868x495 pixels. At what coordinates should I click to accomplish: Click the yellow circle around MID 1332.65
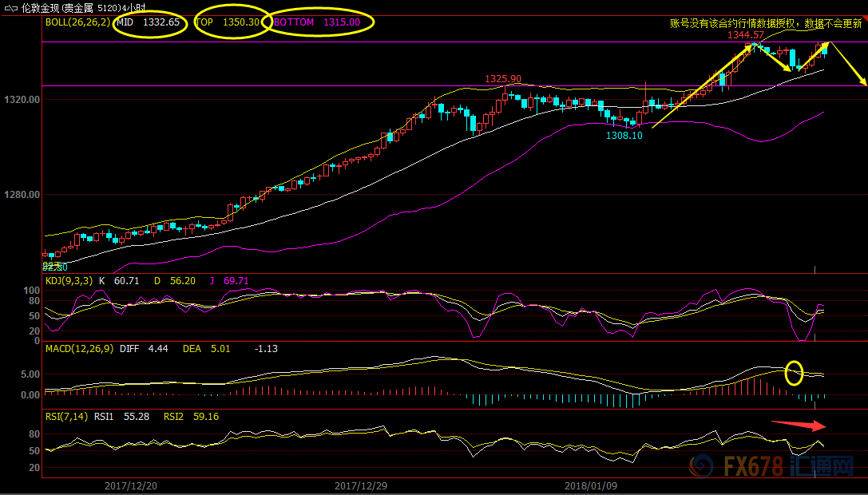(x=149, y=23)
